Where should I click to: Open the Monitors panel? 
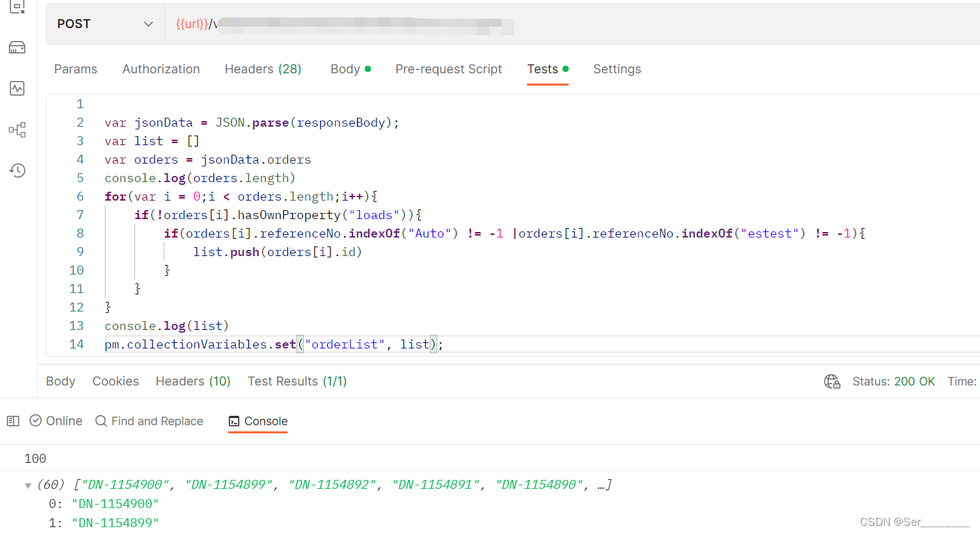click(x=17, y=88)
